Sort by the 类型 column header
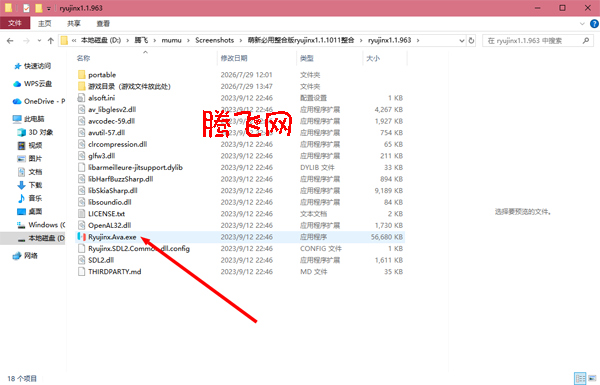This screenshot has height=385, width=600. click(x=307, y=58)
